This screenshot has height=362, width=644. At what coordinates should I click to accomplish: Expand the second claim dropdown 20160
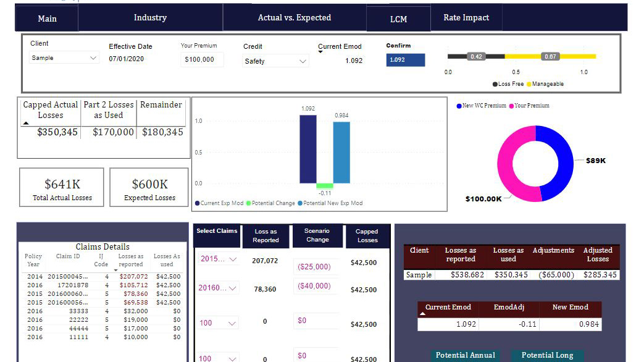click(x=218, y=288)
